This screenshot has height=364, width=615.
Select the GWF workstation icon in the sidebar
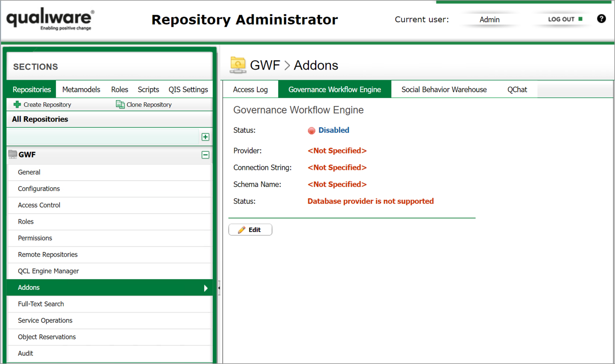[x=12, y=154]
